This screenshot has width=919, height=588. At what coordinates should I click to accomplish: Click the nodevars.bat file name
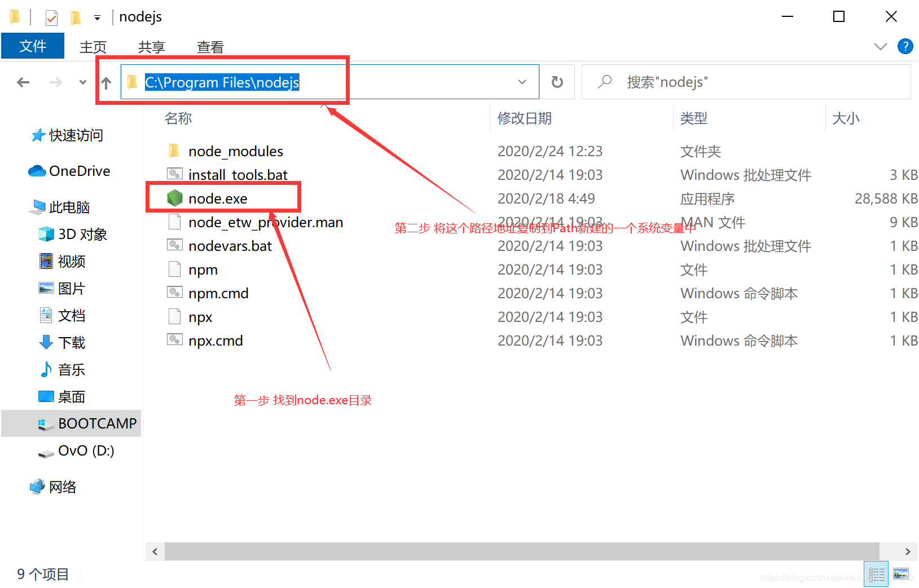coord(230,246)
